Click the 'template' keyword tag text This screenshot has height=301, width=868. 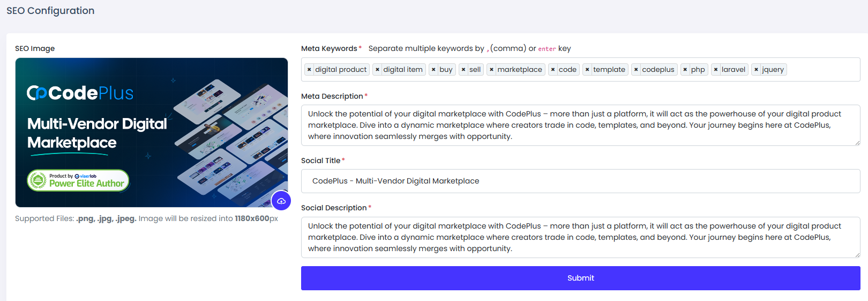(609, 70)
